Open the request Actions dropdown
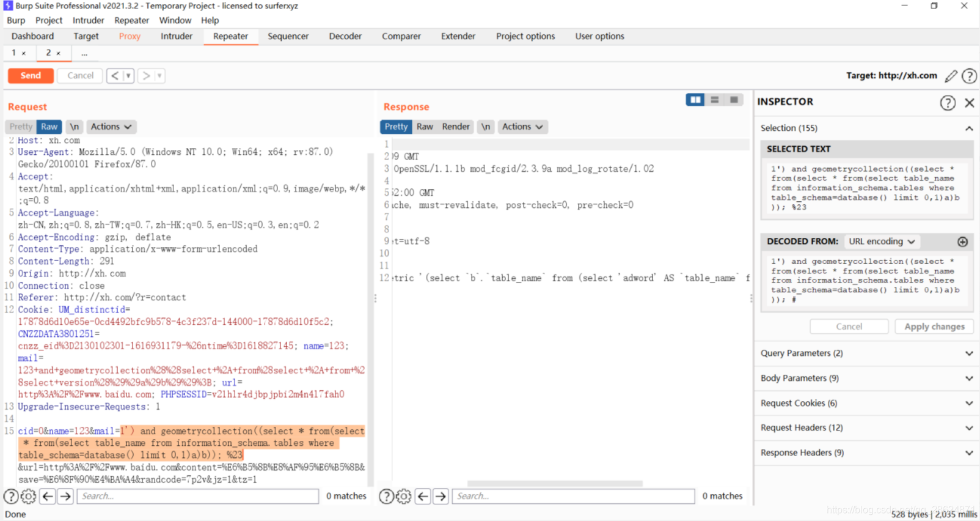The image size is (980, 521). click(111, 127)
